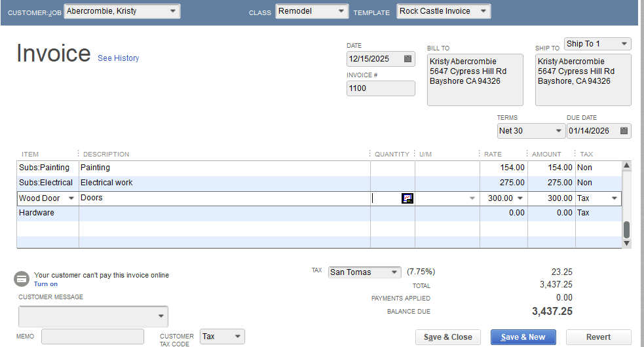
Task: Select the Subs:Electrical item cell
Action: pos(48,183)
